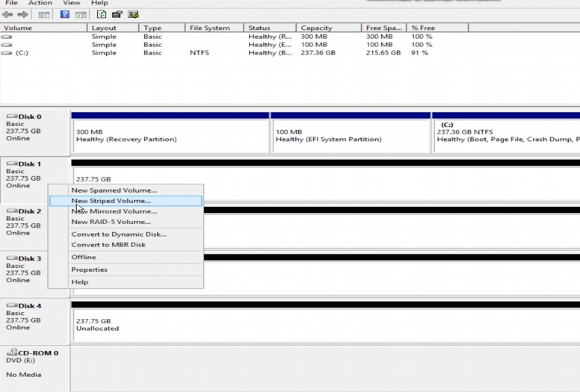Open the Action menu
The height and width of the screenshot is (392, 580).
point(40,3)
